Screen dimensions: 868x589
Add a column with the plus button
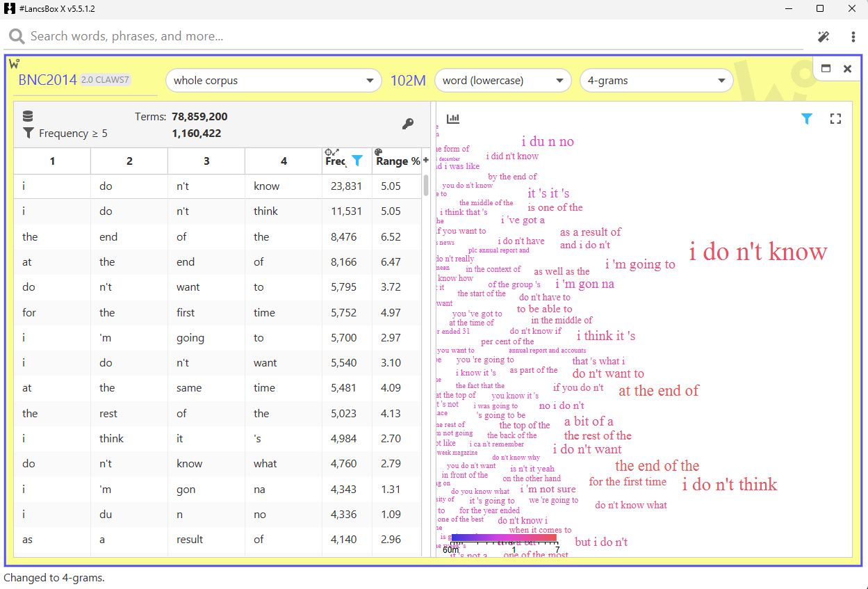pyautogui.click(x=426, y=160)
